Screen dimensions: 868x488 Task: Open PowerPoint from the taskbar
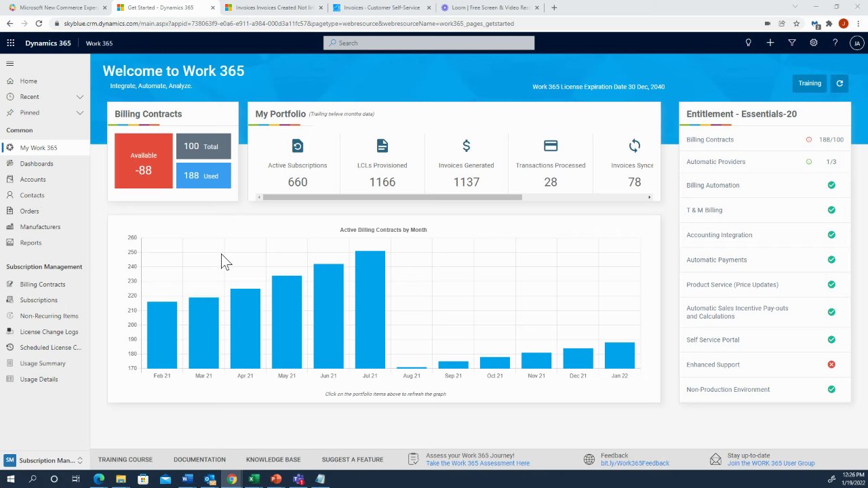pyautogui.click(x=275, y=479)
